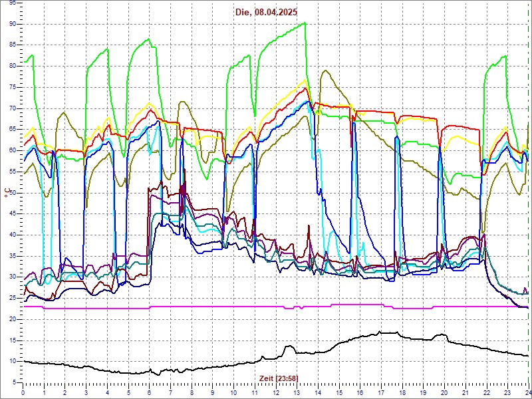Select hour 3 on the time axis
Image resolution: width=532 pixels, height=399 pixels.
86,393
